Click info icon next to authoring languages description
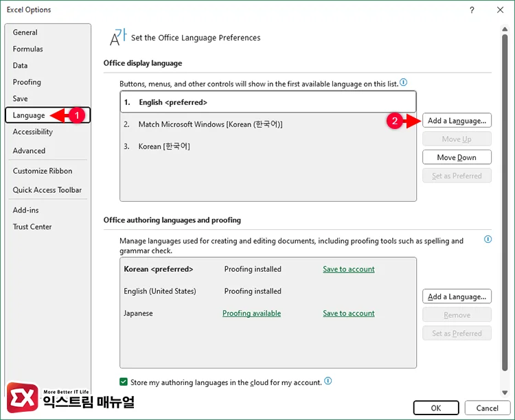Viewport: 515px width, 420px height. 488,240
